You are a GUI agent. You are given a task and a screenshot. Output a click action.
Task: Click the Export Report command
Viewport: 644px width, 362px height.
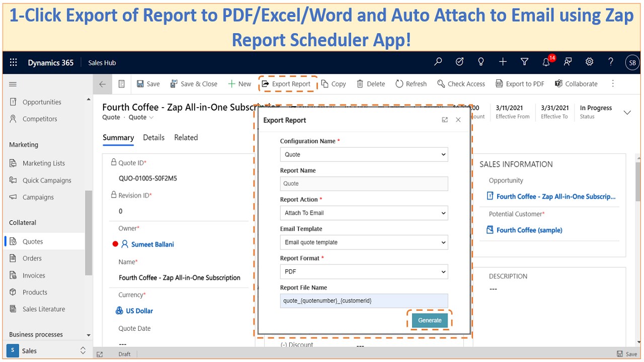(x=286, y=84)
